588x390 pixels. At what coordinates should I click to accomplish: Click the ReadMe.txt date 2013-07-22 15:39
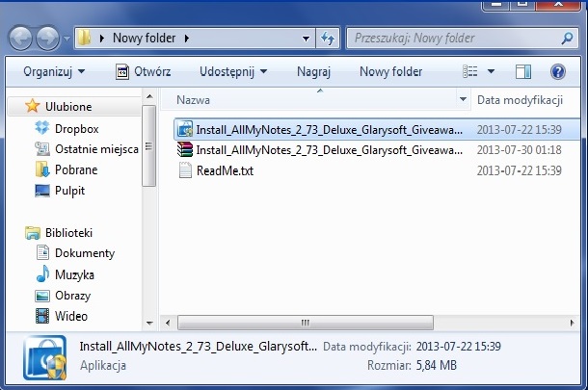(519, 170)
